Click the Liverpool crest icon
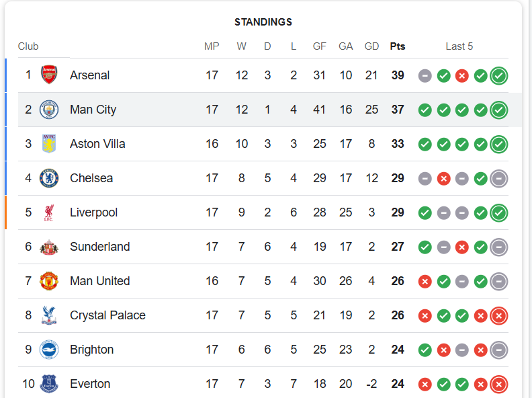Image resolution: width=532 pixels, height=398 pixels. tap(49, 212)
